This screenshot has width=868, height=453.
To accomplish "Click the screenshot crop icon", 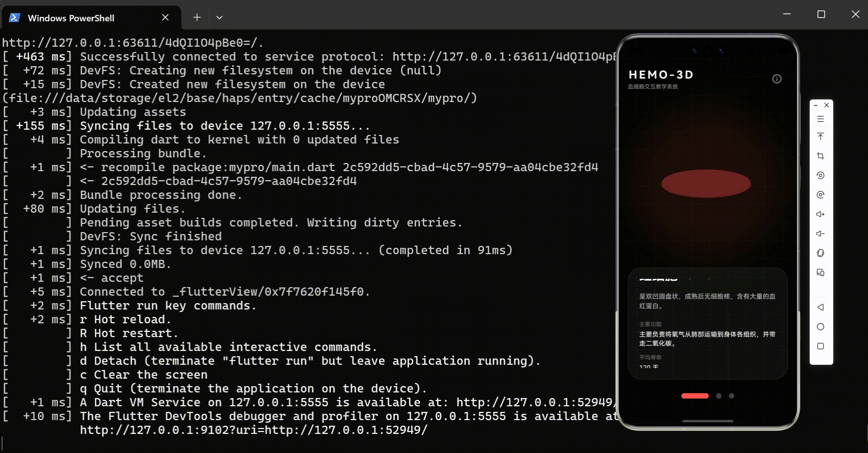I will (821, 156).
